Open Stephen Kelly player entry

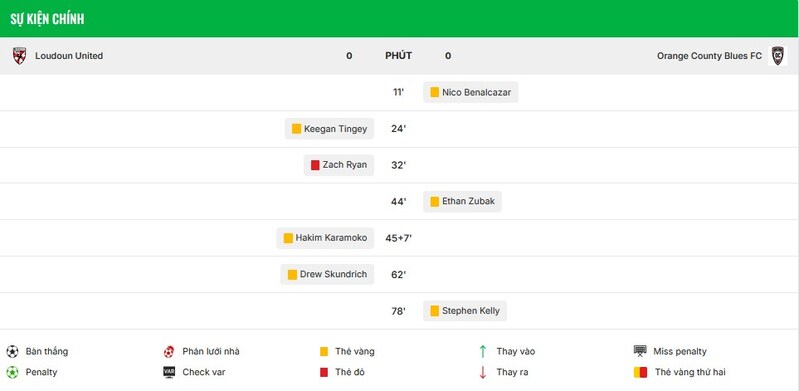465,311
